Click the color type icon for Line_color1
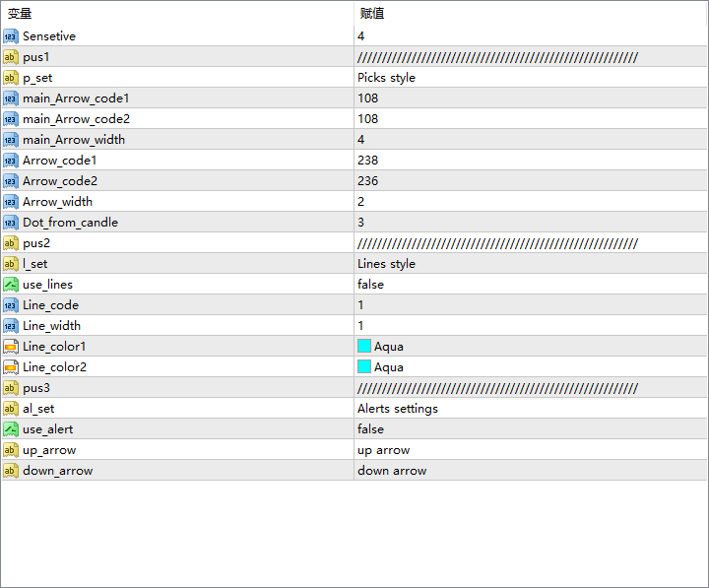The image size is (709, 588). pyautogui.click(x=11, y=347)
